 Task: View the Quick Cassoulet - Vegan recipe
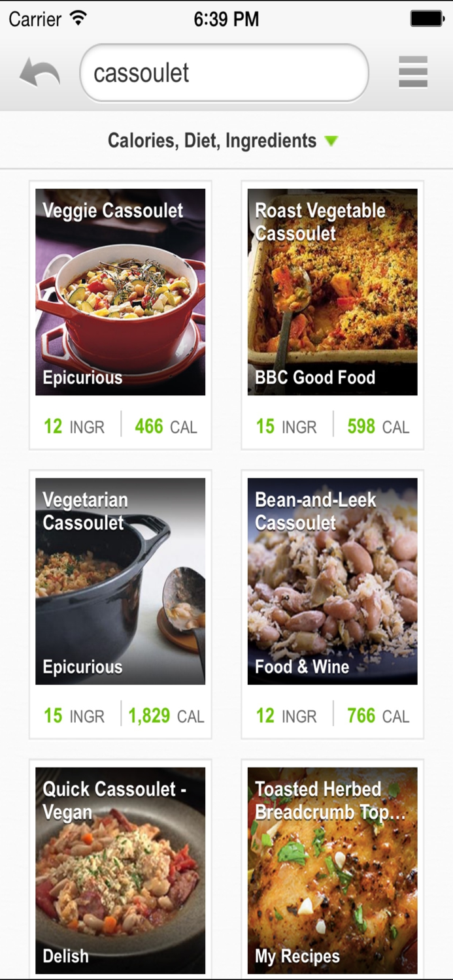coord(120,869)
